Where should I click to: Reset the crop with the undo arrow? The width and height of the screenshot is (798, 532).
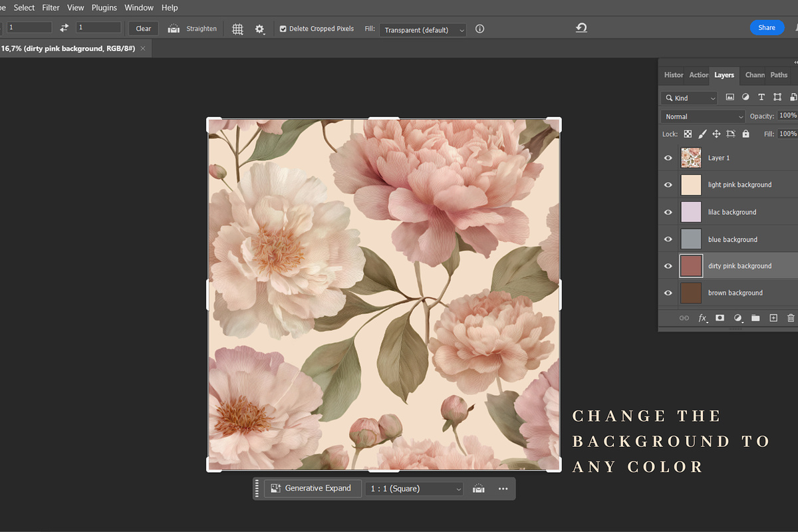tap(581, 27)
